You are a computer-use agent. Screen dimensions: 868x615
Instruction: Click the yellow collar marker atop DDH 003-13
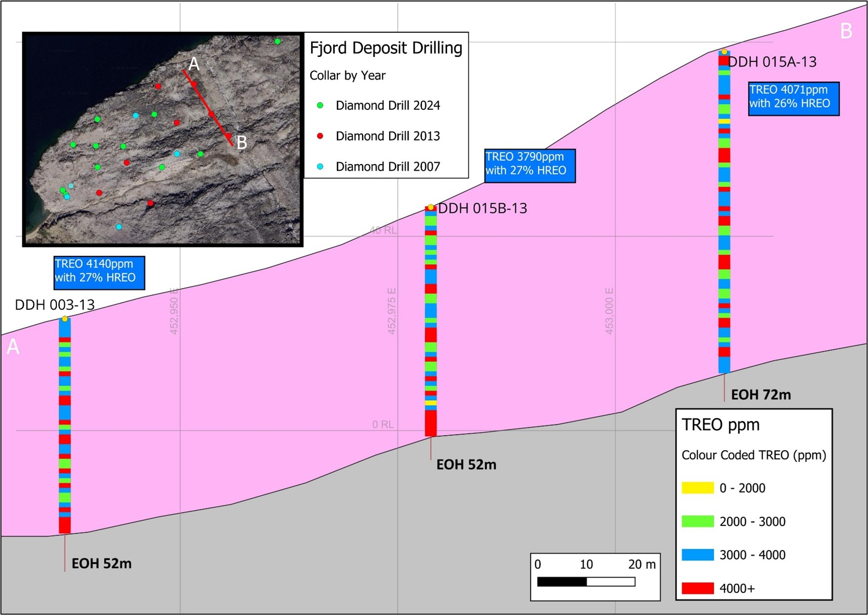(x=65, y=319)
